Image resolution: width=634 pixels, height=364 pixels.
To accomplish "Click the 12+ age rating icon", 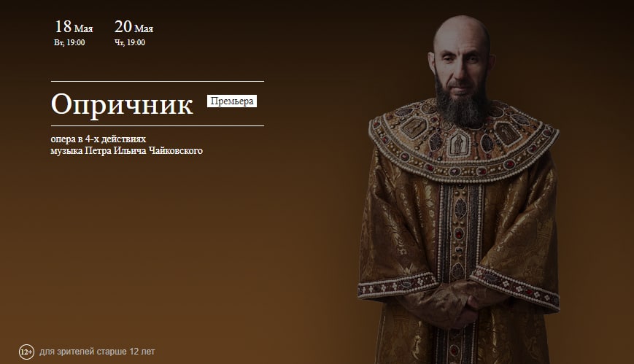I will click(x=26, y=352).
